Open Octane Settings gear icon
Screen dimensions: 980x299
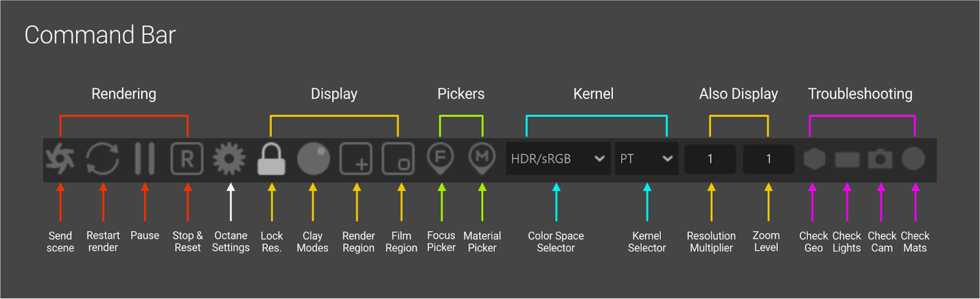(229, 159)
